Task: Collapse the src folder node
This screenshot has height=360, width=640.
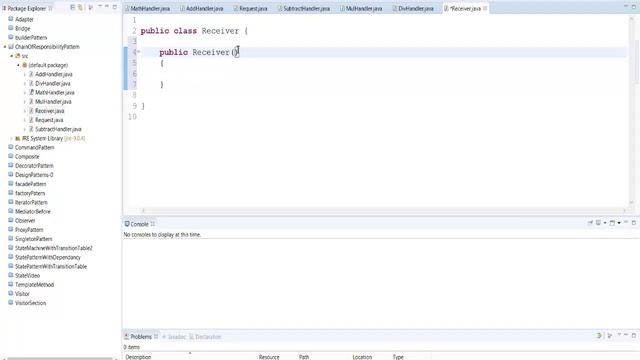Action: click(12, 56)
